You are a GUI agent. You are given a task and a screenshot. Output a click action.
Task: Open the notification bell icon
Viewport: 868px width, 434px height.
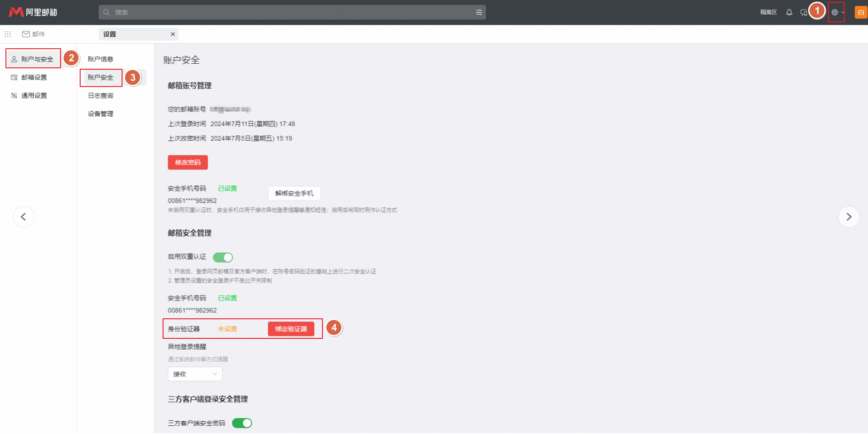click(789, 12)
